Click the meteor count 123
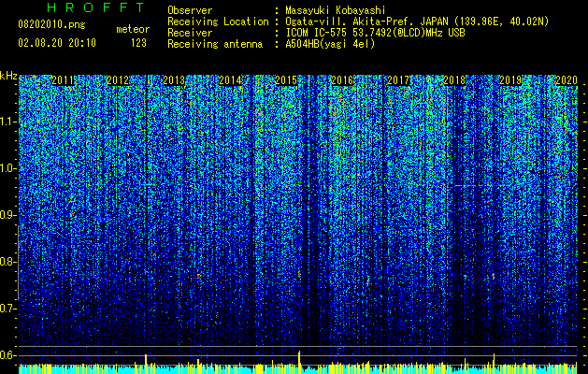Viewport: 588px width, 374px height. (138, 43)
